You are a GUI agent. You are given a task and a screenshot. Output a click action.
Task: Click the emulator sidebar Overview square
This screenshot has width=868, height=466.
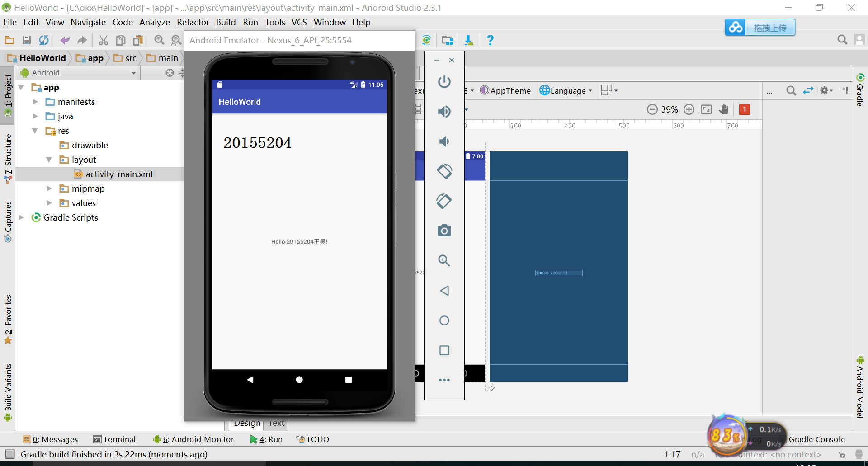pos(444,350)
